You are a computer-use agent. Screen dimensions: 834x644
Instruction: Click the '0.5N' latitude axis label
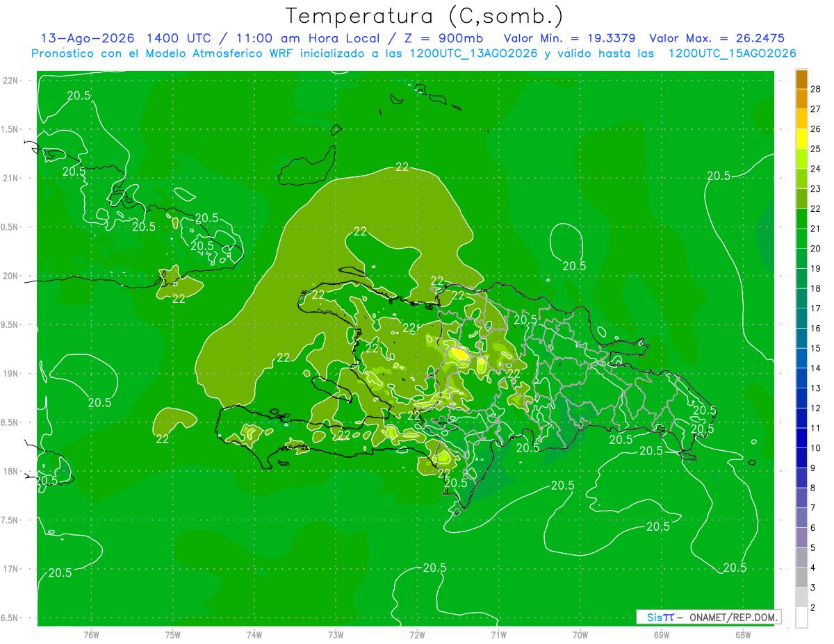click(10, 227)
